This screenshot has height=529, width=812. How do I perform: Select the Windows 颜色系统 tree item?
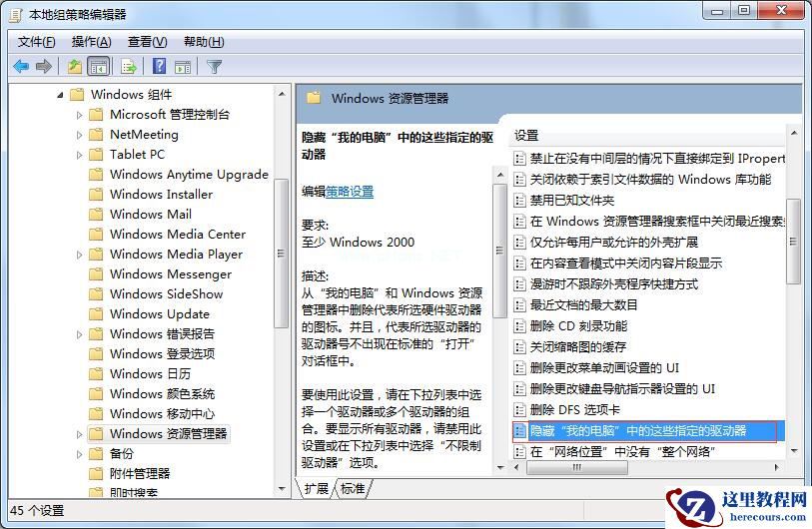[x=162, y=394]
